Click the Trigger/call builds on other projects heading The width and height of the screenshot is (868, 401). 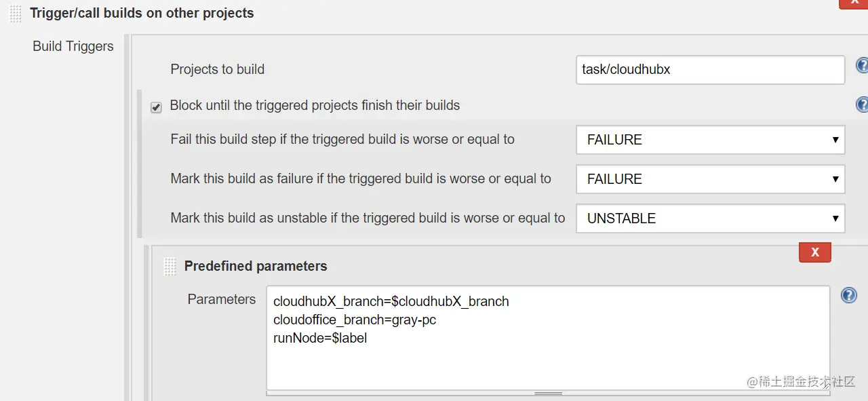pyautogui.click(x=142, y=13)
